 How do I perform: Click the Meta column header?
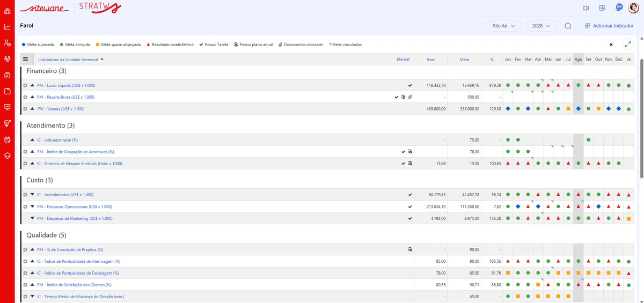click(464, 60)
